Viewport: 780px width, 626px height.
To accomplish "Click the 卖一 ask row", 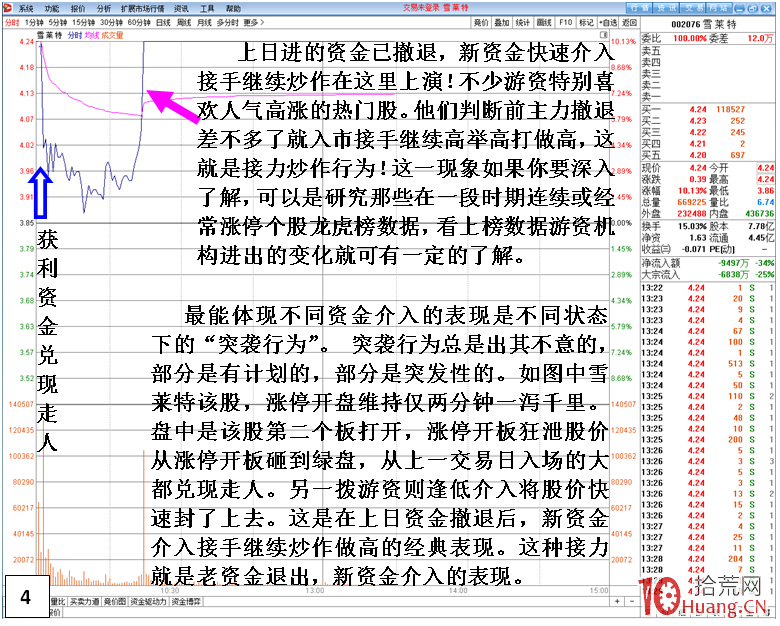I will (x=707, y=97).
